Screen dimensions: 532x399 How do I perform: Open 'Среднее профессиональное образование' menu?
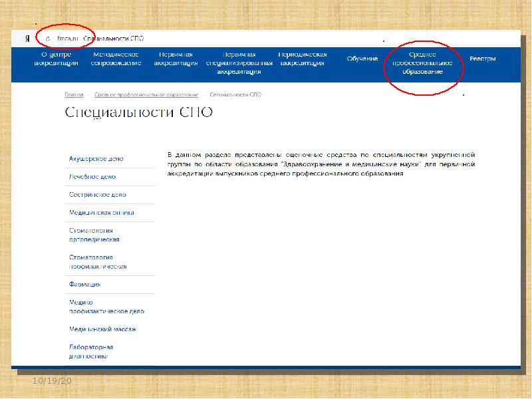(x=422, y=63)
